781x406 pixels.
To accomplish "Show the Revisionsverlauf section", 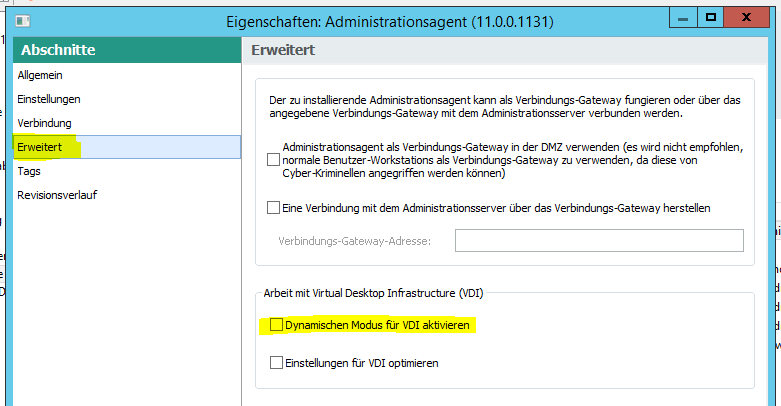I will point(56,195).
